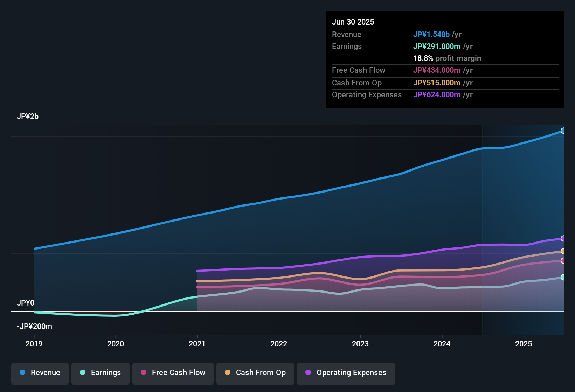Select the Earnings endpoint marker on chart
The height and width of the screenshot is (392, 575).
[x=563, y=277]
